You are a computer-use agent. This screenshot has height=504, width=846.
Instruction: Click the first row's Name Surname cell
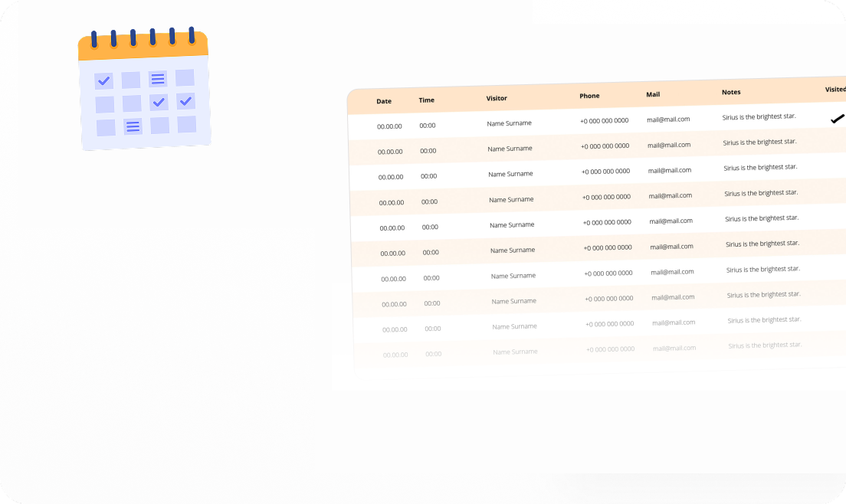click(x=509, y=123)
